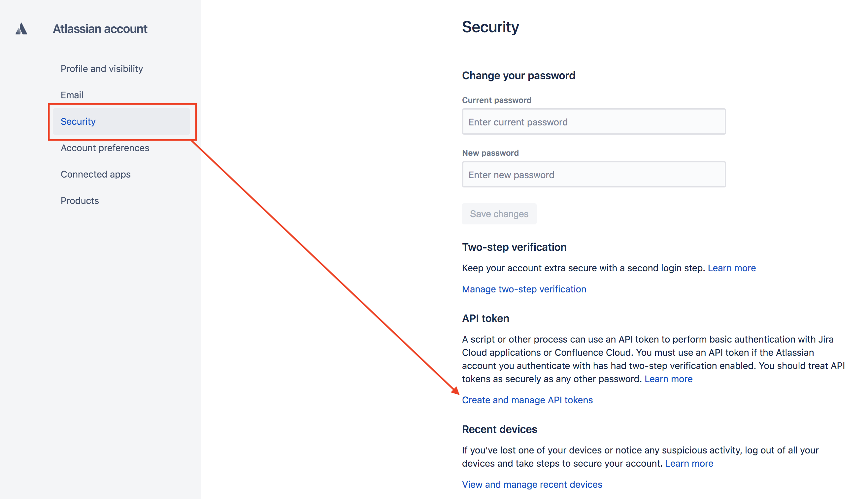Open the Products section
The height and width of the screenshot is (499, 868).
pos(80,201)
